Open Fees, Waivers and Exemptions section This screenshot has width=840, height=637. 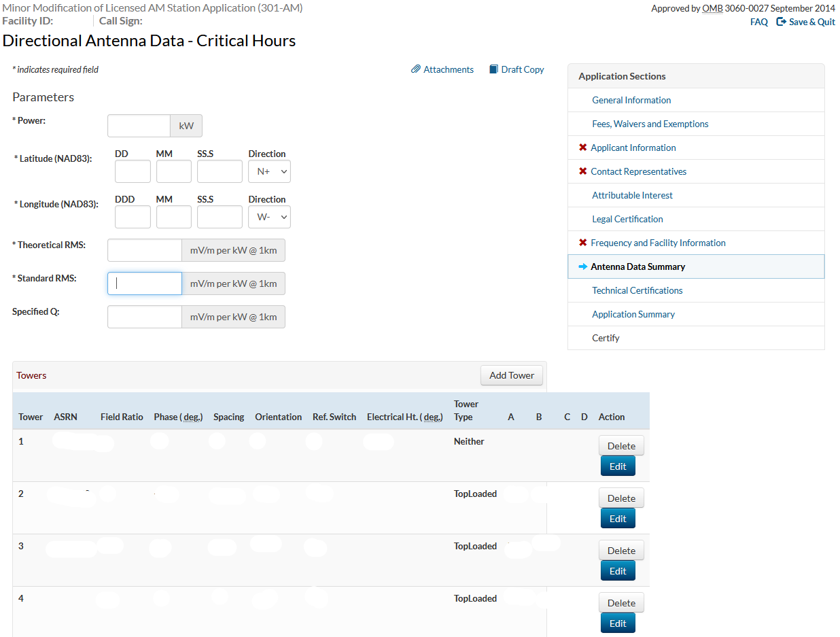click(650, 124)
